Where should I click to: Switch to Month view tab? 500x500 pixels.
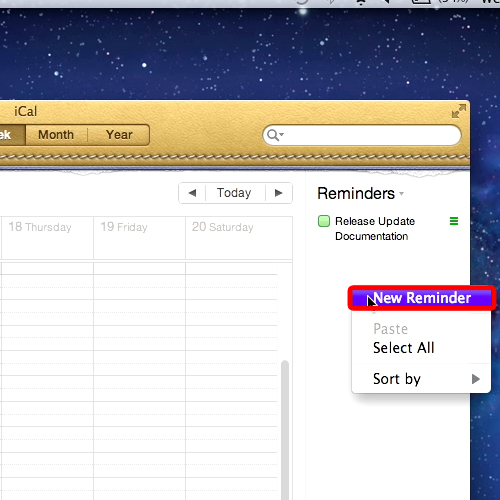pyautogui.click(x=56, y=135)
